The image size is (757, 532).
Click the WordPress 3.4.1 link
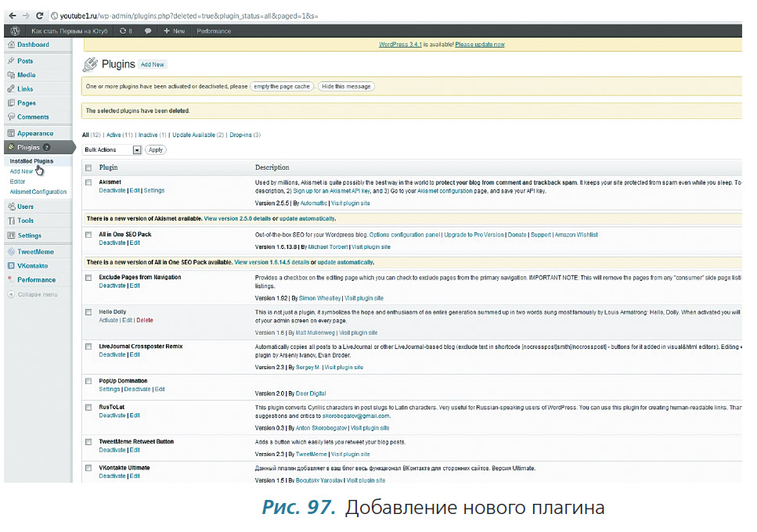tap(400, 45)
